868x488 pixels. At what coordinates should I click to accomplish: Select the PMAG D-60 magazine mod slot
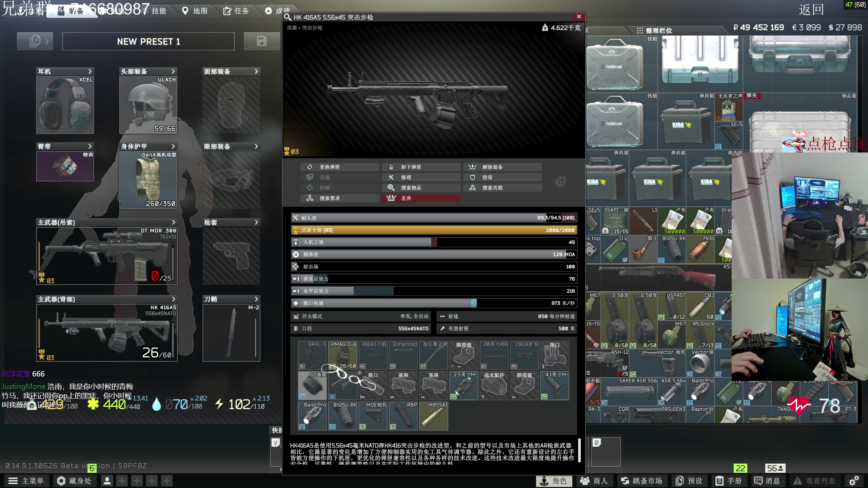point(343,355)
